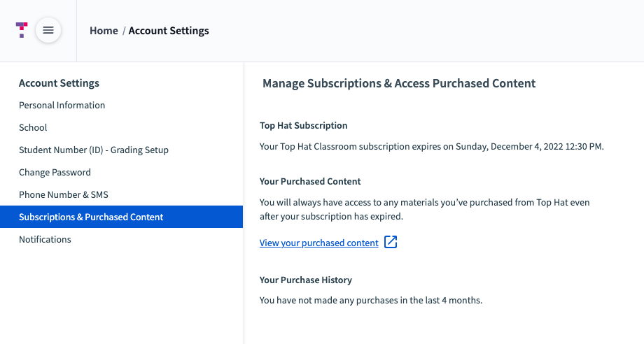
Task: Click the no purchases in 4 months message
Action: pyautogui.click(x=370, y=301)
